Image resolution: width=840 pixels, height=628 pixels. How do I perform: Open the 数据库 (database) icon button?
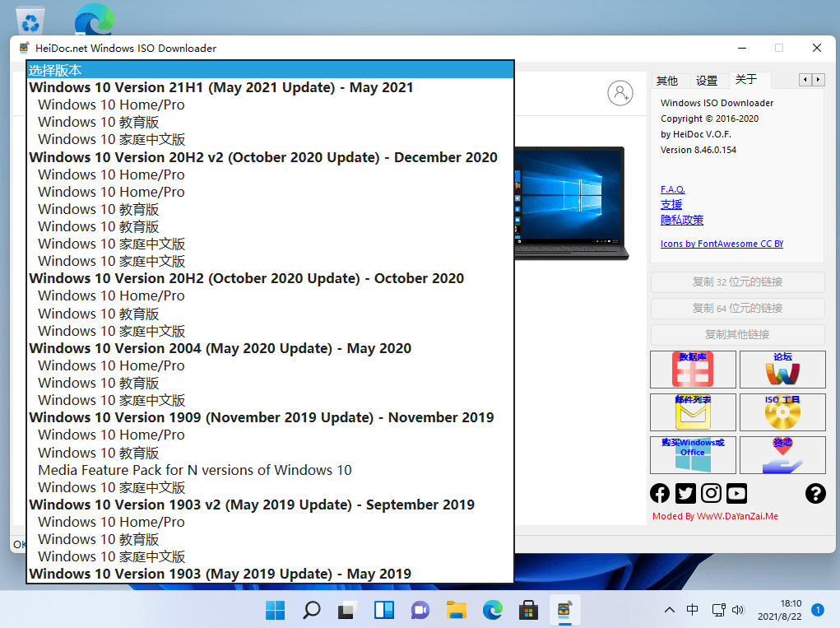[693, 370]
